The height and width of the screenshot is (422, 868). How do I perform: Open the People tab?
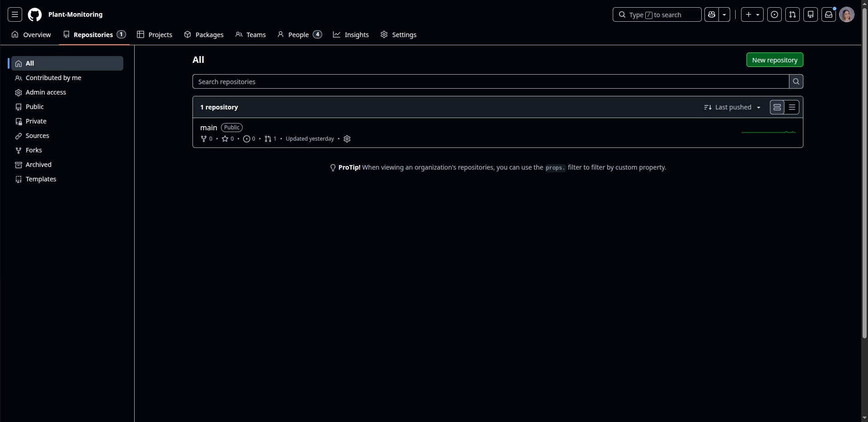(x=300, y=35)
